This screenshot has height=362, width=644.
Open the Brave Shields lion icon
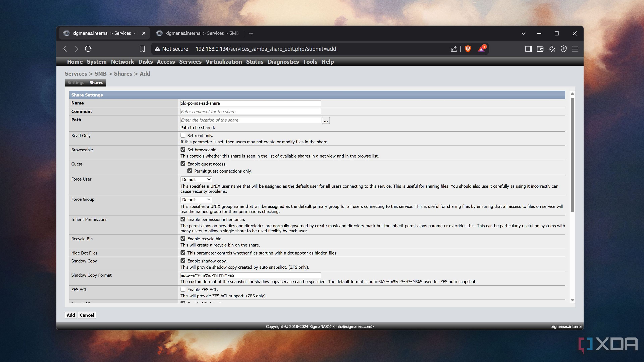click(x=468, y=49)
